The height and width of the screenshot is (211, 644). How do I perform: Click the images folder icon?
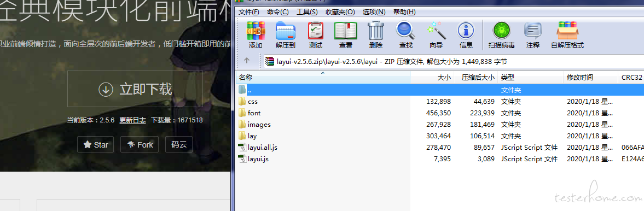point(242,124)
